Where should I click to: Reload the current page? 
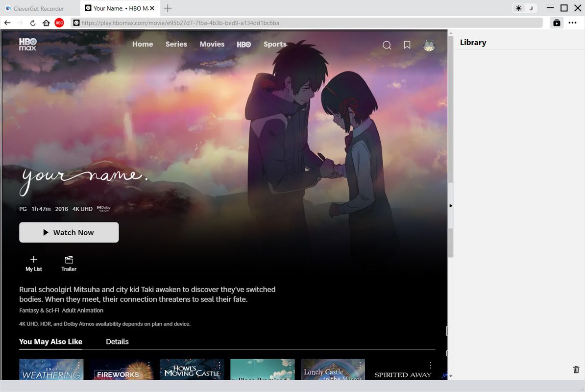point(33,23)
